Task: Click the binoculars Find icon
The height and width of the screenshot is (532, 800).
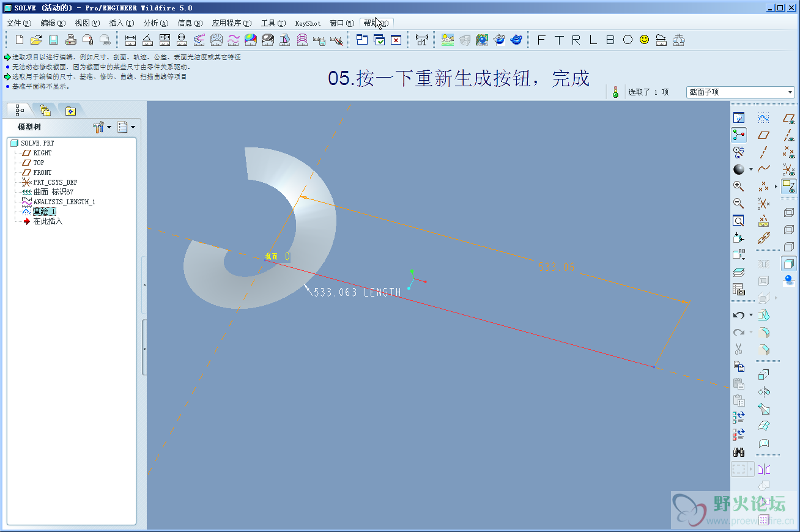Action: (739, 453)
